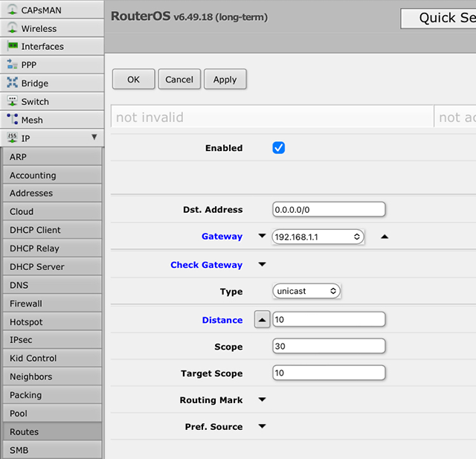The width and height of the screenshot is (476, 459).
Task: Click the Mesh icon in sidebar
Action: (x=12, y=120)
